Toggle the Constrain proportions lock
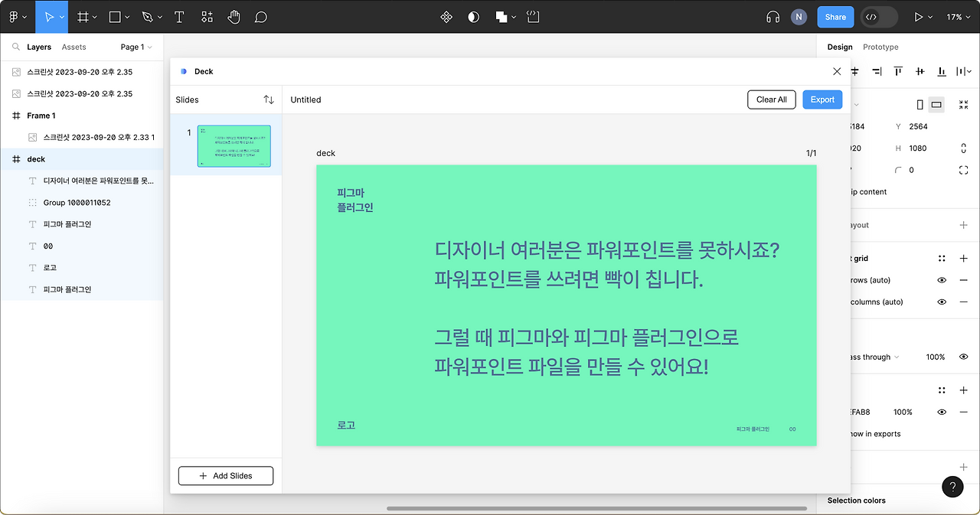Image resolution: width=980 pixels, height=515 pixels. point(963,148)
